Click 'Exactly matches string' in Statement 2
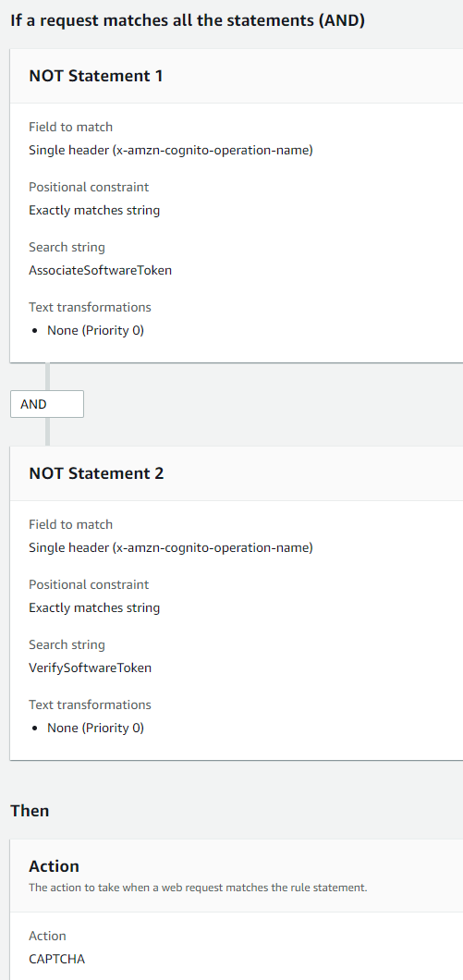463x980 pixels. tap(94, 608)
